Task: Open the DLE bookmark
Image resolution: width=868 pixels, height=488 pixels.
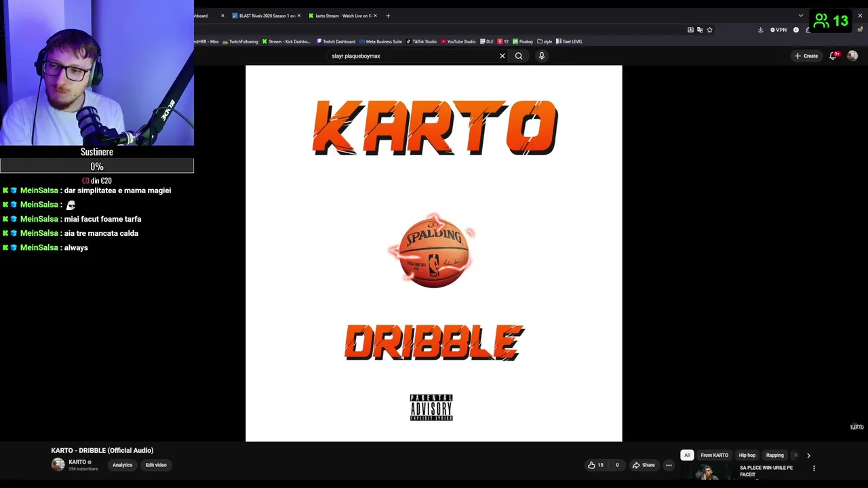Action: [487, 41]
